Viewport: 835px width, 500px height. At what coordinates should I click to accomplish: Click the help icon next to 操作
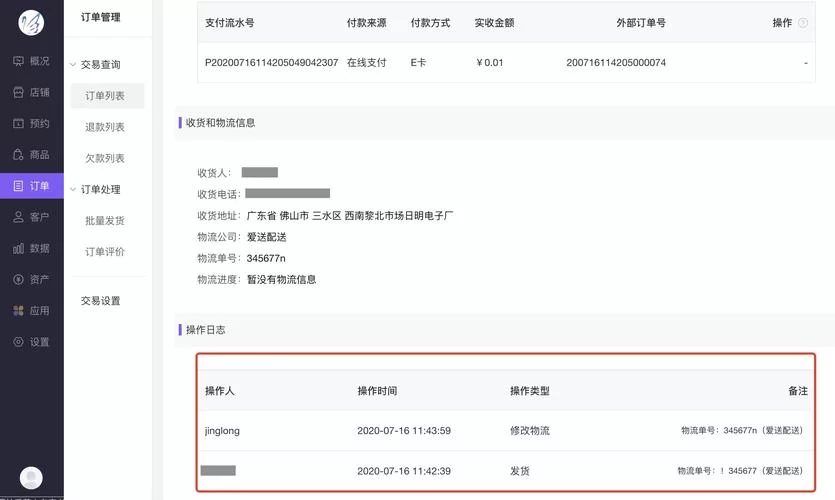[x=803, y=23]
